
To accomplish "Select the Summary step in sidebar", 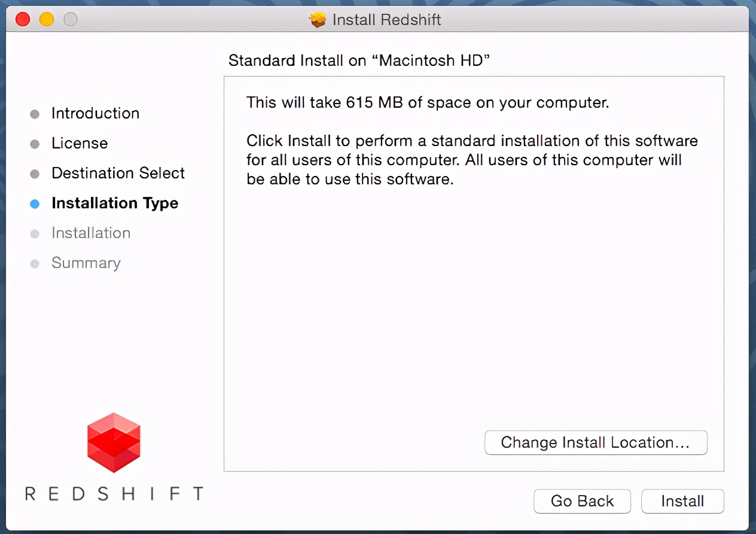I will [86, 263].
